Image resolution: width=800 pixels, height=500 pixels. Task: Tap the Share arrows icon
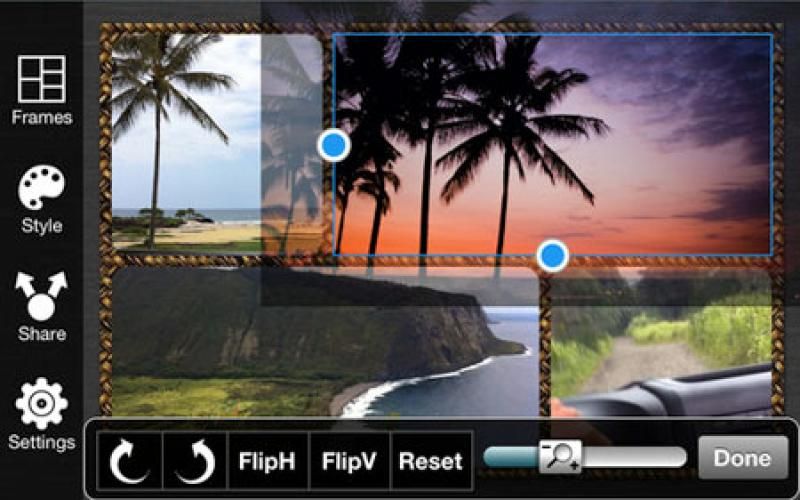41,296
